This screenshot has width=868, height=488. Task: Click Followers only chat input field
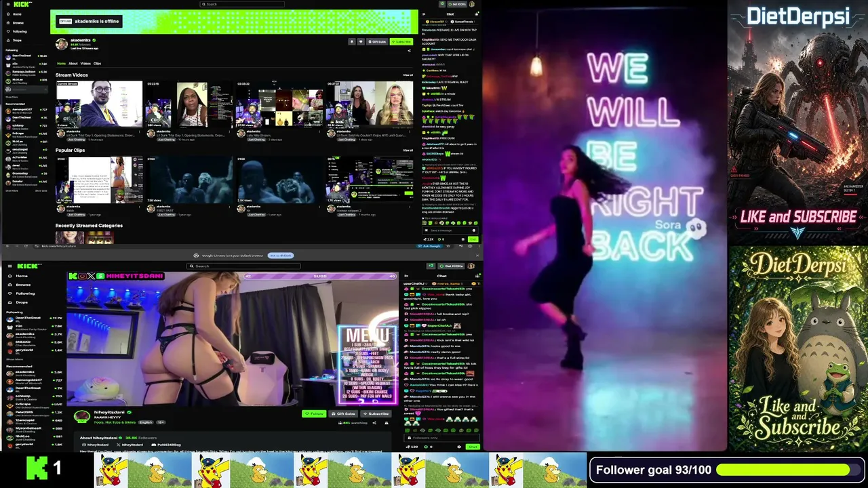(441, 438)
